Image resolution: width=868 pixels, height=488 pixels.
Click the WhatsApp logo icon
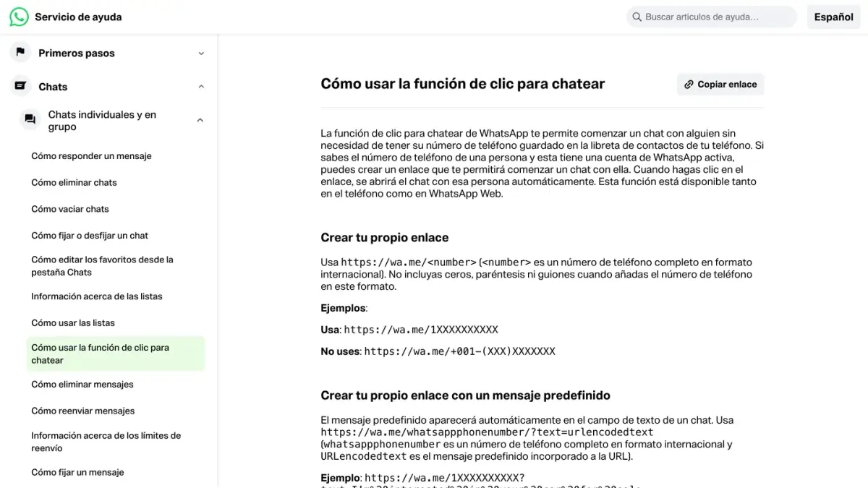pyautogui.click(x=19, y=17)
